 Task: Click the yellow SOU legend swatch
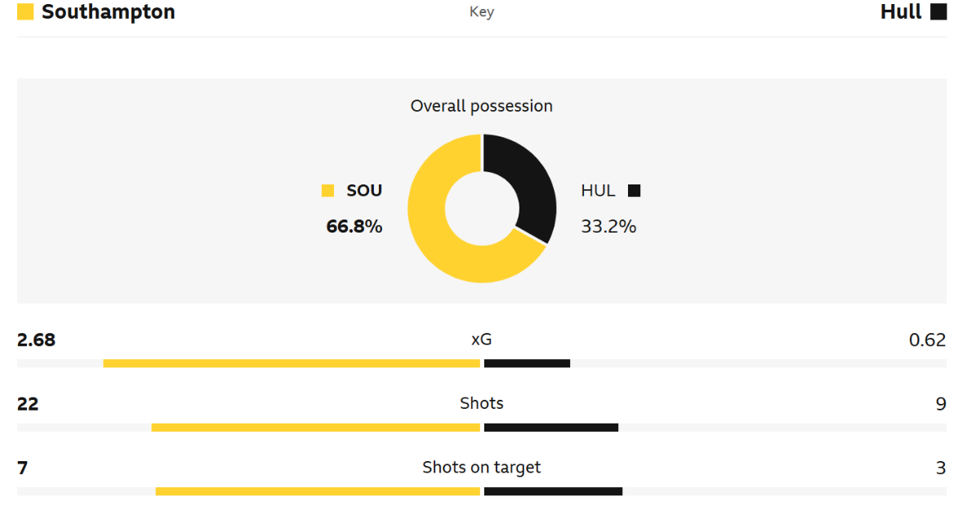coord(328,191)
